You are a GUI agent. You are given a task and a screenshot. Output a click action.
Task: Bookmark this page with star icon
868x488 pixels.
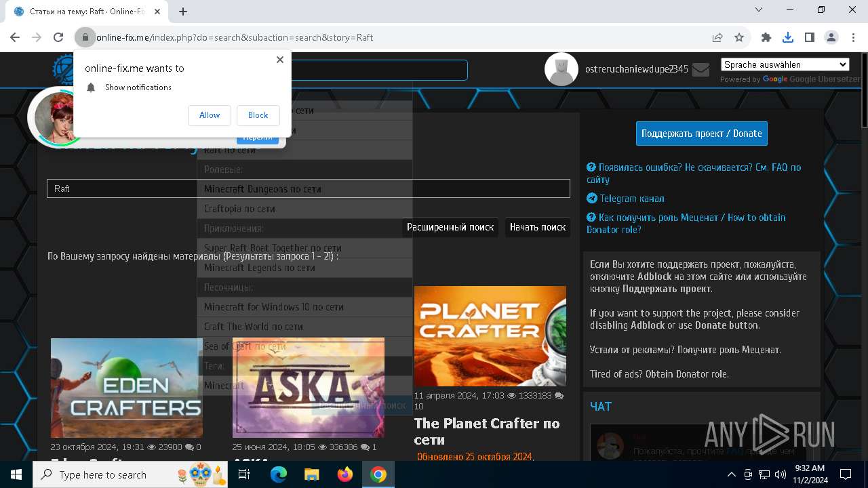click(739, 38)
